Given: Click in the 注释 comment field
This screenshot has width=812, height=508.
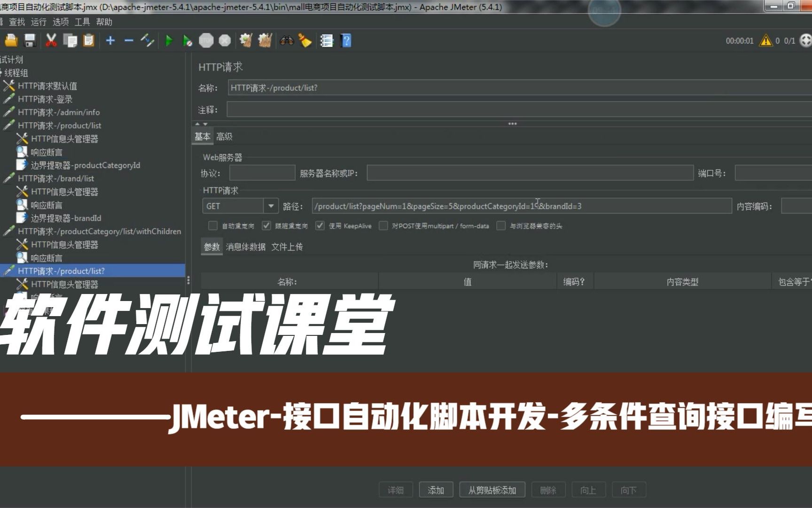Looking at the screenshot, I should pyautogui.click(x=519, y=110).
